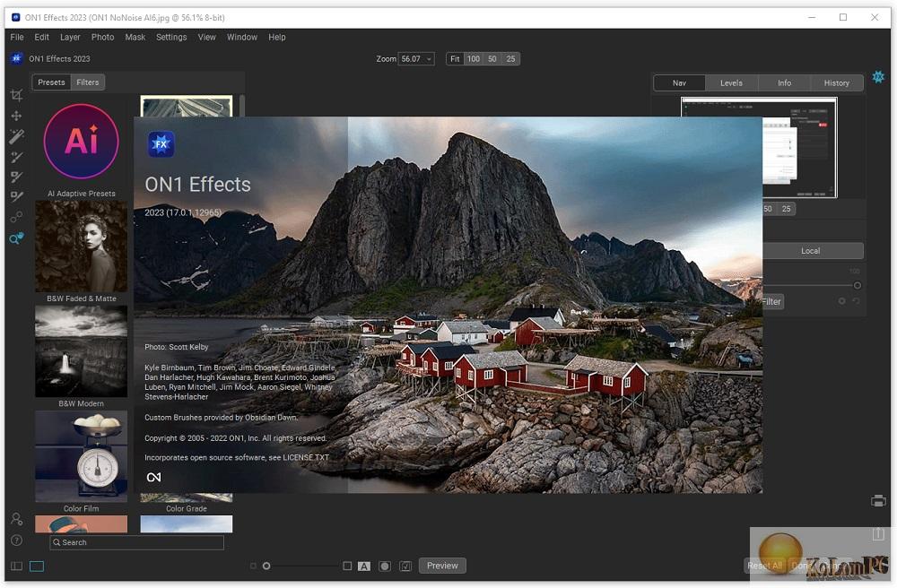Select the magic wand AI mask tool
Viewport: 897px width, 588px height.
(x=16, y=136)
